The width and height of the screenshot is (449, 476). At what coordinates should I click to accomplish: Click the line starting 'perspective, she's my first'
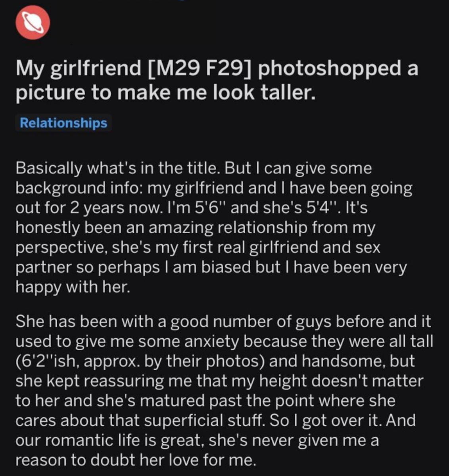198,247
